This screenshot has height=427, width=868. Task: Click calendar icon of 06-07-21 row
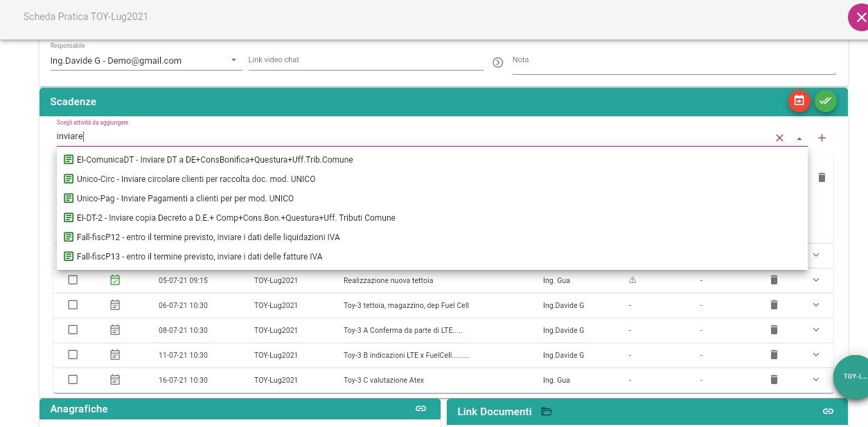pyautogui.click(x=115, y=305)
